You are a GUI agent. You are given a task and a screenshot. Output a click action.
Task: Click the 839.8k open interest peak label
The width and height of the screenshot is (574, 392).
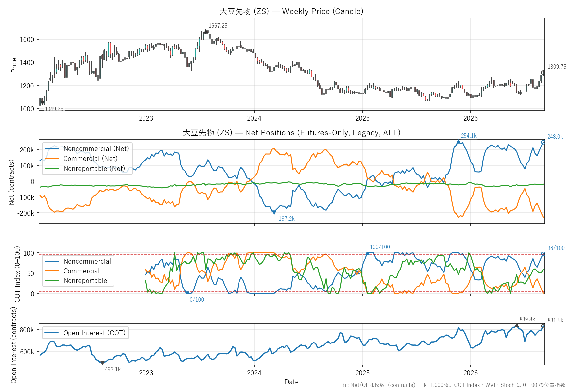[527, 319]
